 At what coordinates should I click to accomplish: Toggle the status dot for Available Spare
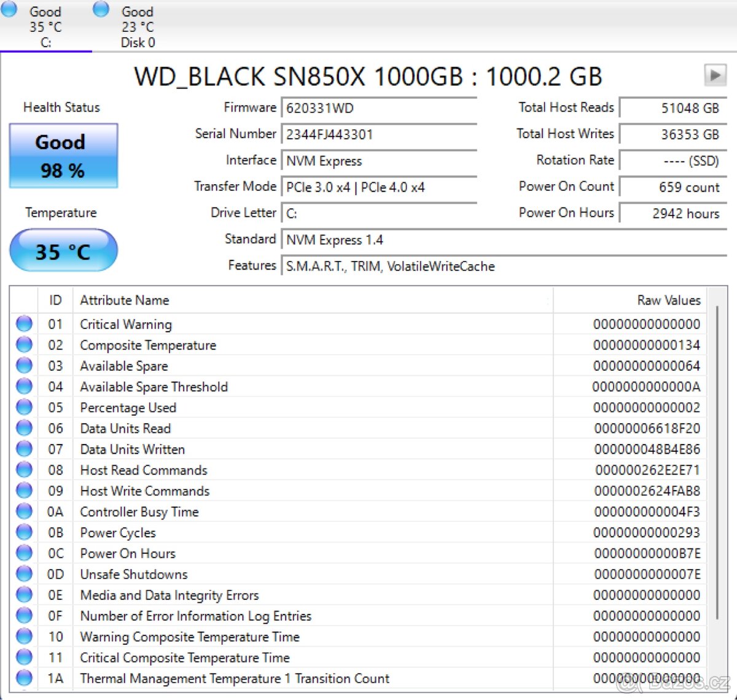pos(23,365)
